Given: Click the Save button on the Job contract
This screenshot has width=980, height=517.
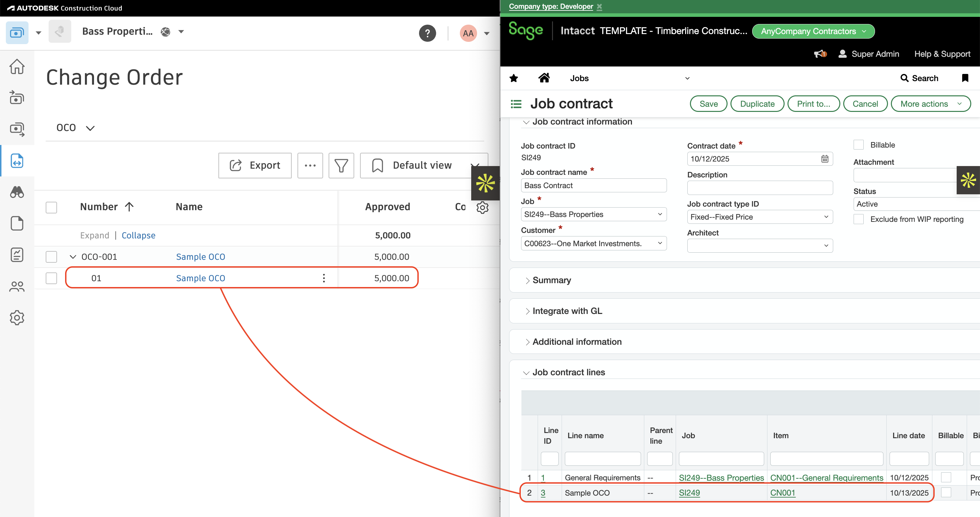Looking at the screenshot, I should click(x=708, y=103).
